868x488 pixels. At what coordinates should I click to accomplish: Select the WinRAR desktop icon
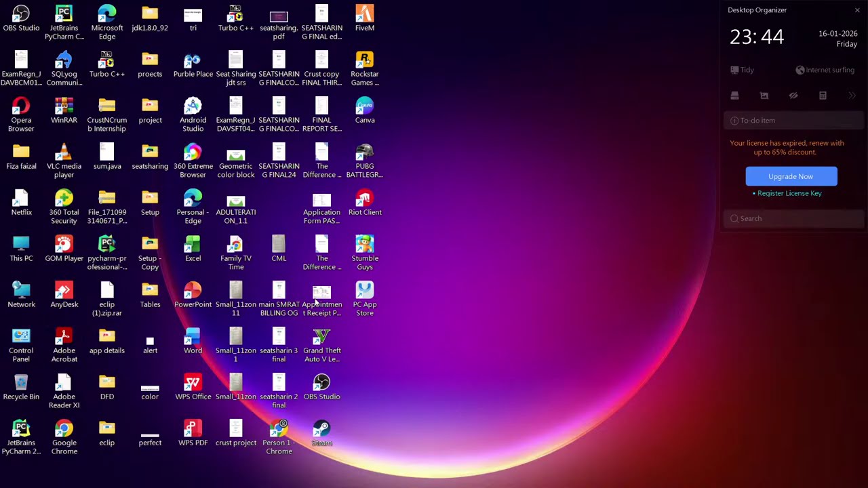click(x=64, y=110)
